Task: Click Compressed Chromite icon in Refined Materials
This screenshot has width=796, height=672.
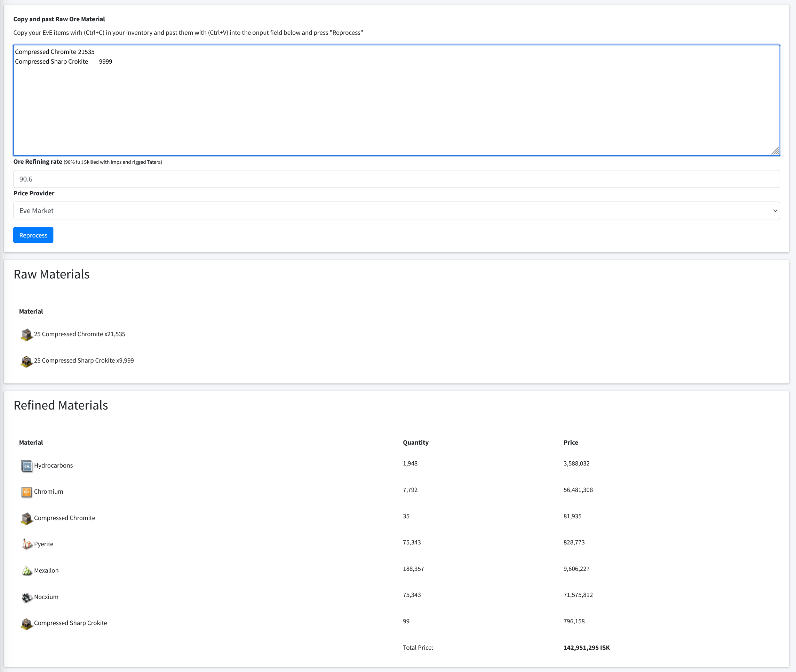Action: click(x=26, y=518)
